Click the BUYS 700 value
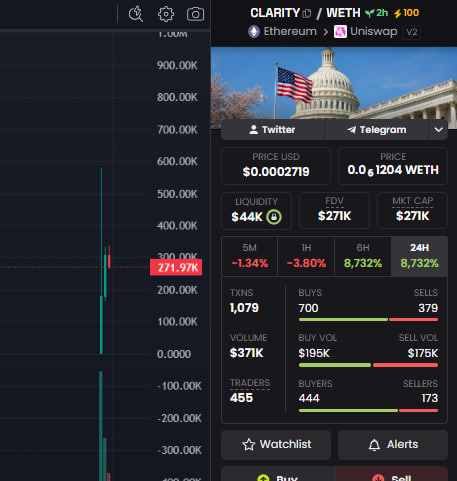Image resolution: width=457 pixels, height=481 pixels. pyautogui.click(x=308, y=308)
